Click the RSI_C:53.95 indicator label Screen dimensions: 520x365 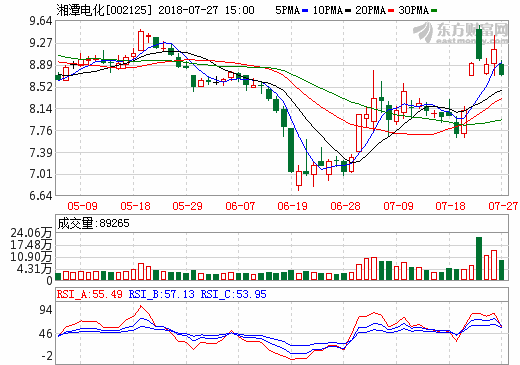[233, 294]
